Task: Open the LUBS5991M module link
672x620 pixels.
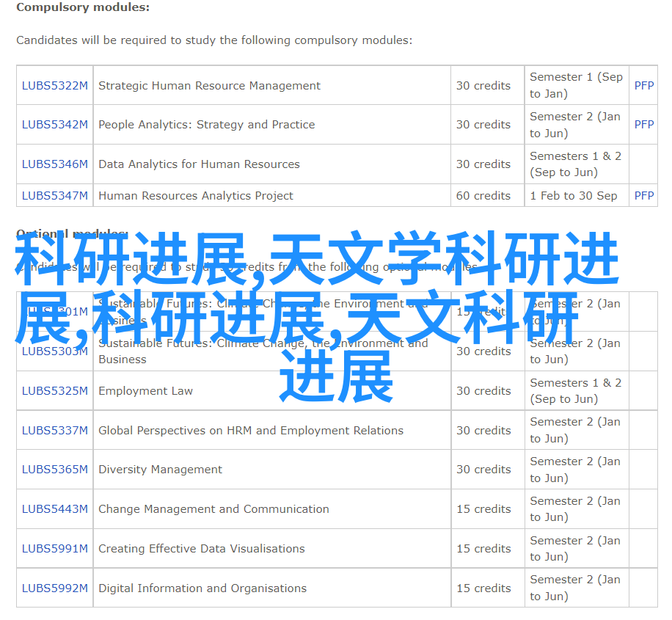Action: point(55,549)
